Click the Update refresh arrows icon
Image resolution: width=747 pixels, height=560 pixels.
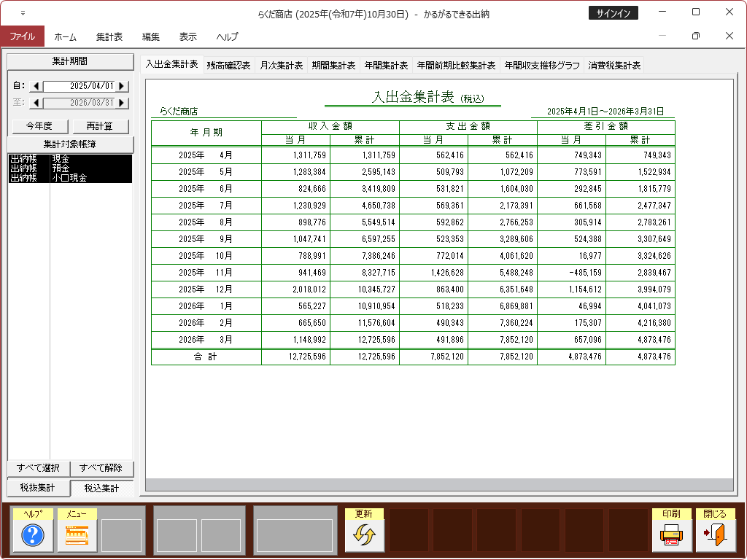[x=363, y=536]
